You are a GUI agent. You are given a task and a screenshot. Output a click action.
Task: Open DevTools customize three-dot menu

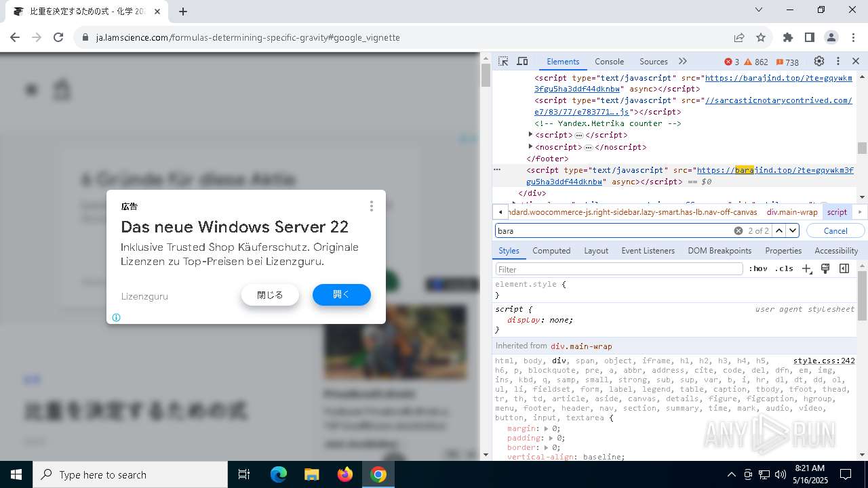837,61
